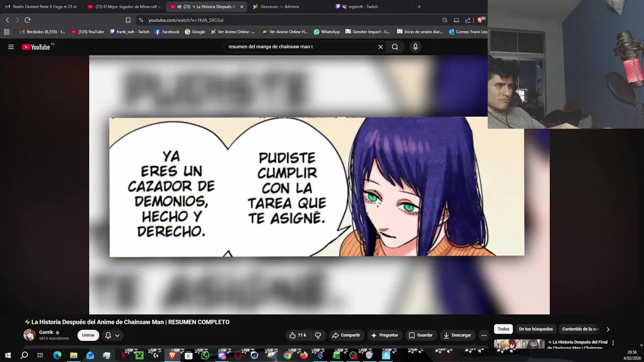Open (135) YouTube bookmark
The height and width of the screenshot is (362, 644).
[88, 32]
